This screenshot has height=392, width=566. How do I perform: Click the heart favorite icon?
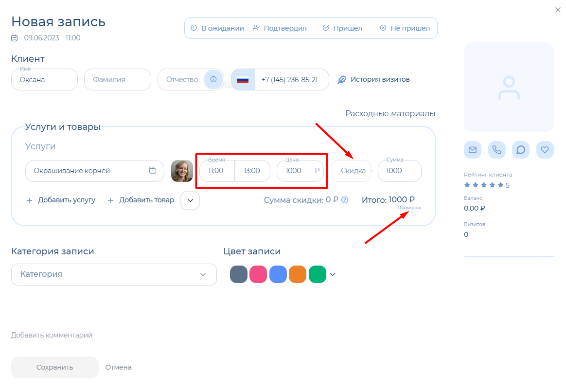coord(545,150)
